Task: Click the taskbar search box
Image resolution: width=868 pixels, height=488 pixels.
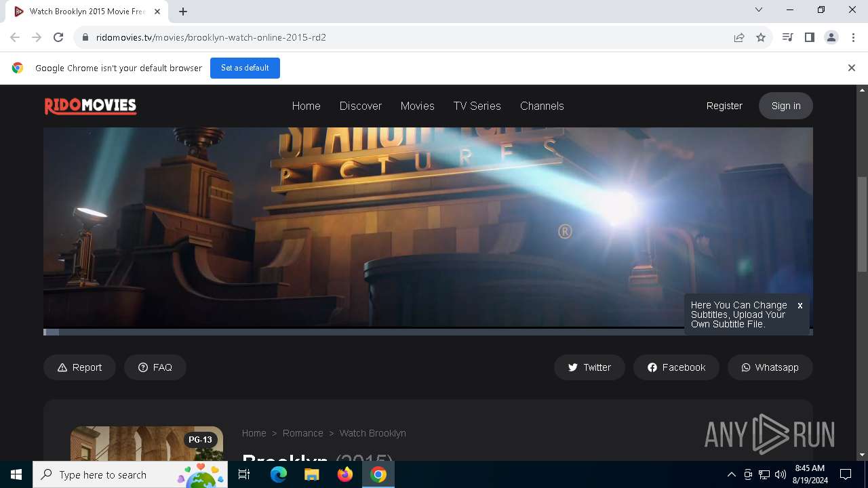Action: tap(130, 474)
